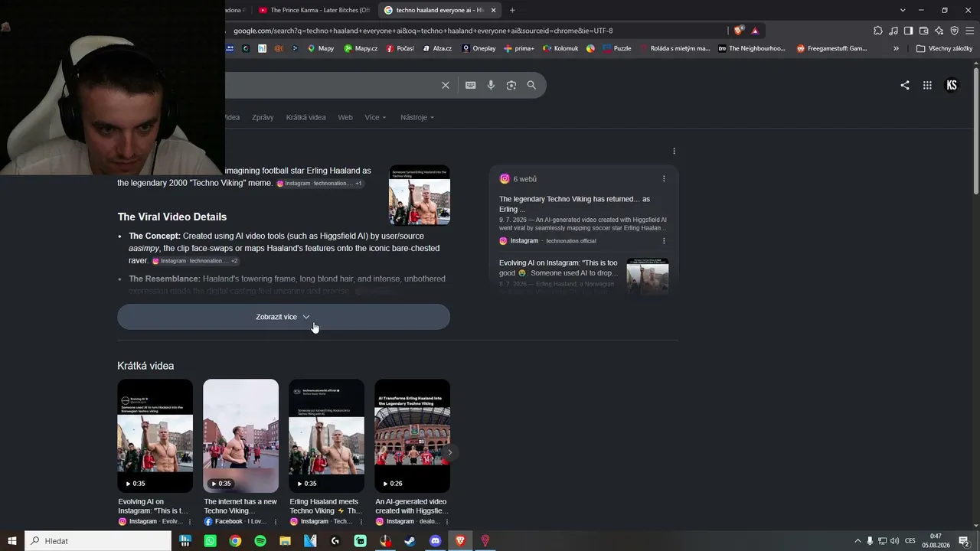Open the Brave Wallet icon
Viewport: 980px width, 551px height.
point(923,31)
